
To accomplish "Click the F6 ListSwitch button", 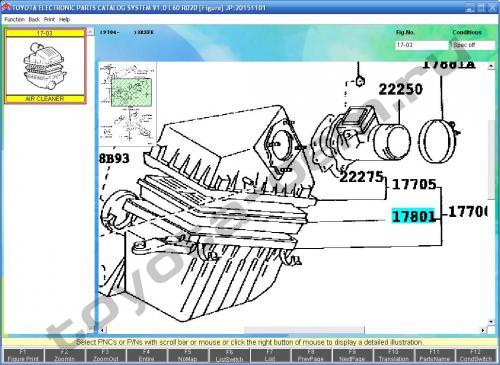I will 229,356.
